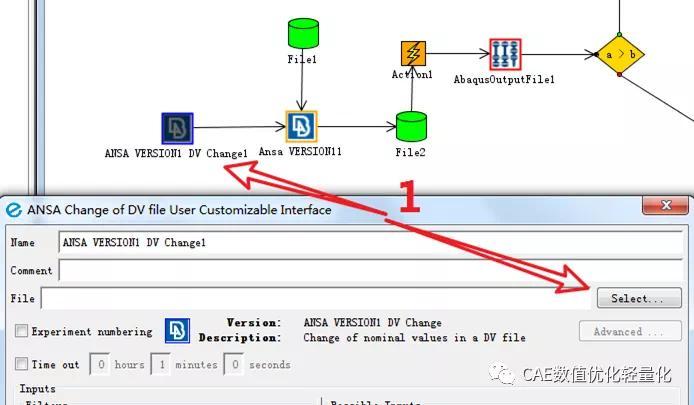Click the time out hours field
This screenshot has height=405, width=694.
click(100, 364)
